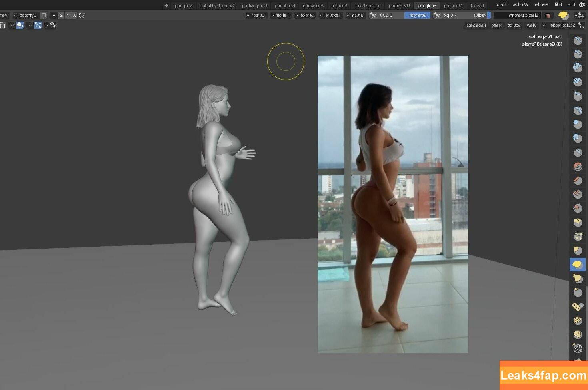This screenshot has height=390, width=588.
Task: Select the Nudge brush tool
Action: pyautogui.click(x=578, y=320)
